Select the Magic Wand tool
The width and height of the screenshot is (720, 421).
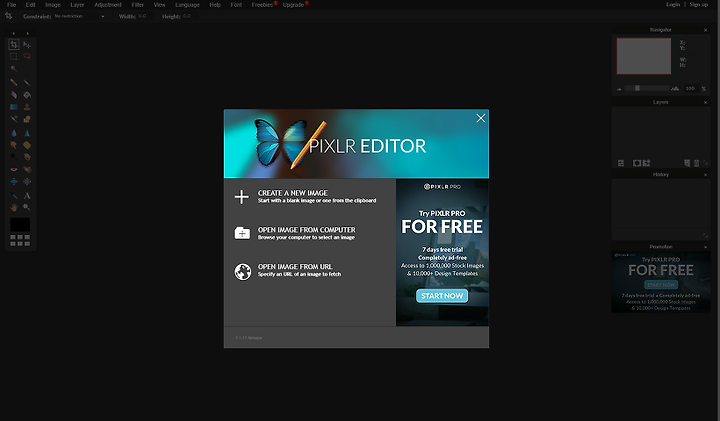(x=14, y=68)
